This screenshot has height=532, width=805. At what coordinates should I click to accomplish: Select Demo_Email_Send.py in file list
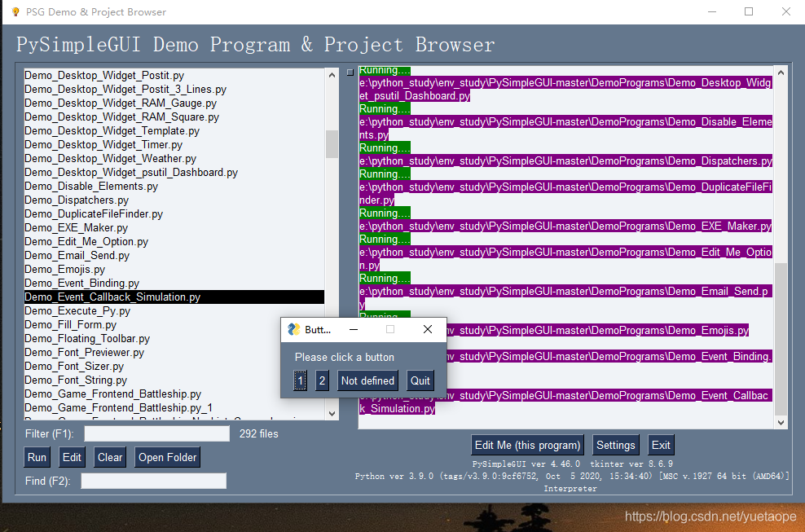174,256
